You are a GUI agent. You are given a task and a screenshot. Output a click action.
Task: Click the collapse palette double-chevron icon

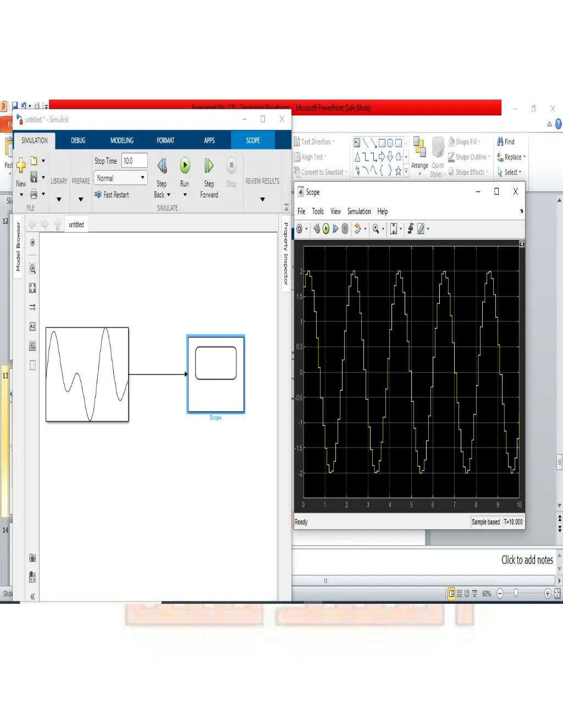tap(32, 596)
